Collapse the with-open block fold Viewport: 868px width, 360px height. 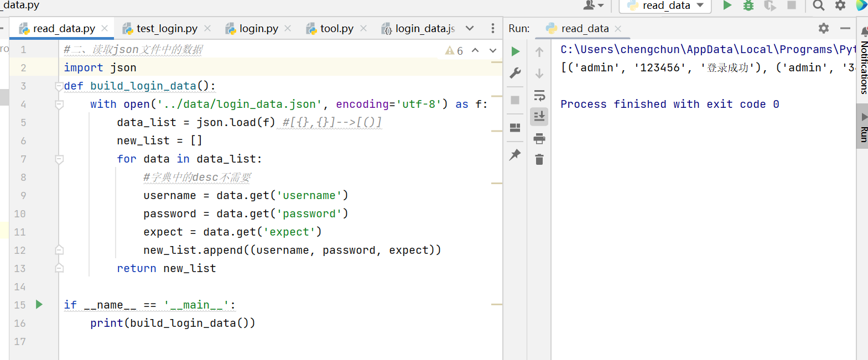59,105
